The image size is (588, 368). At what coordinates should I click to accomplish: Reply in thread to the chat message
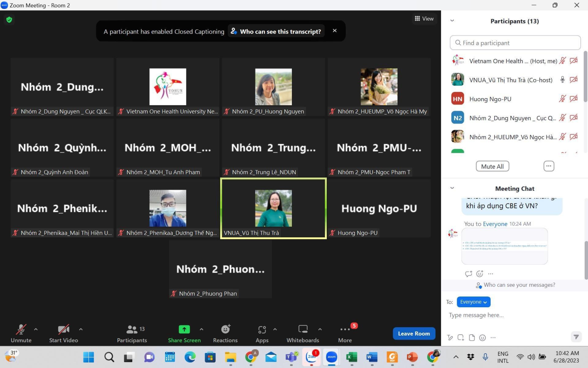[x=469, y=274]
